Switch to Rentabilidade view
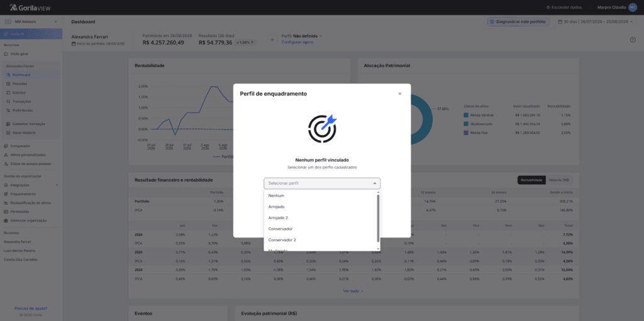The width and height of the screenshot is (644, 321). 532,180
